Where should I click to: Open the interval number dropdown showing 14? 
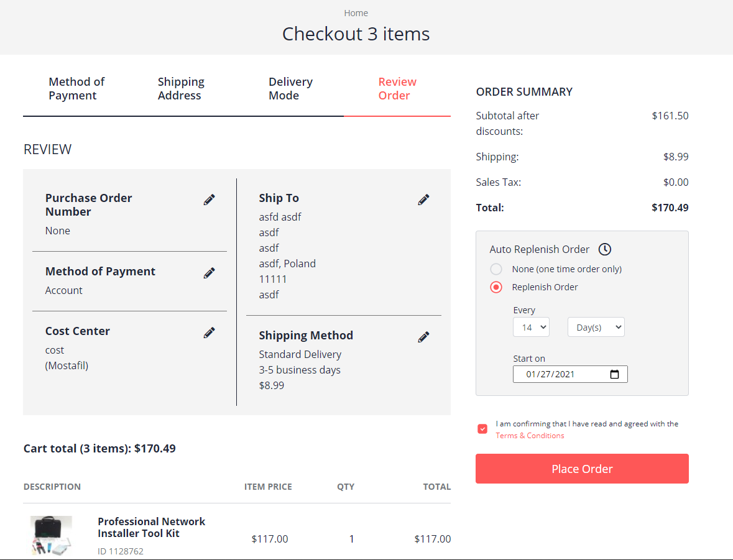tap(531, 327)
